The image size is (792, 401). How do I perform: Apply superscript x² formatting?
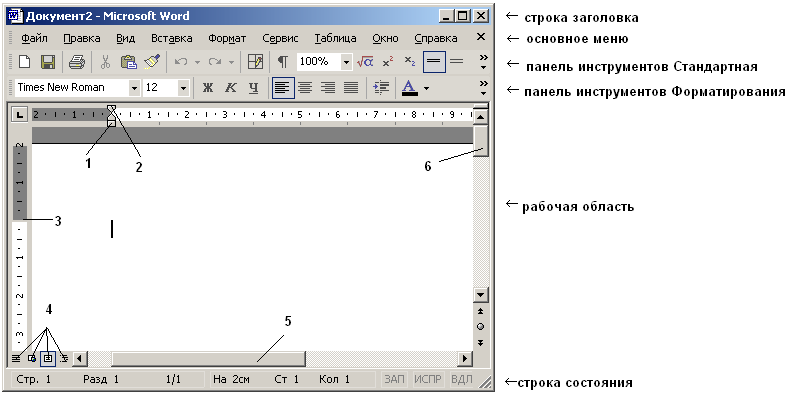coord(388,62)
